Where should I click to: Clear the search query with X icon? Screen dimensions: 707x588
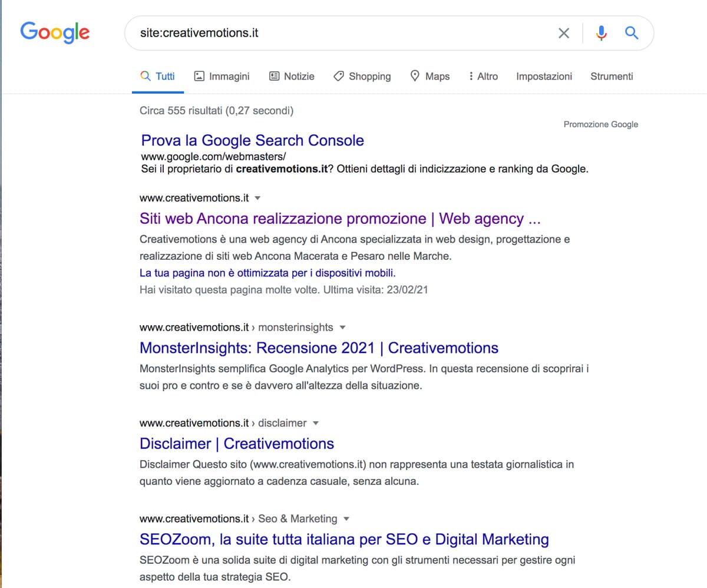click(564, 33)
